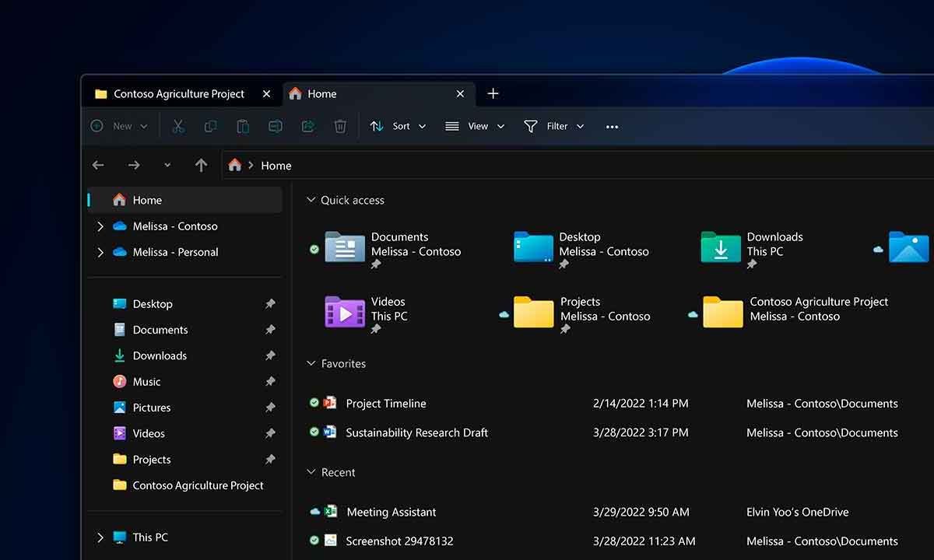Select Sustainability Research Draft under Favorites
Viewport: 934px width, 560px height.
[416, 432]
